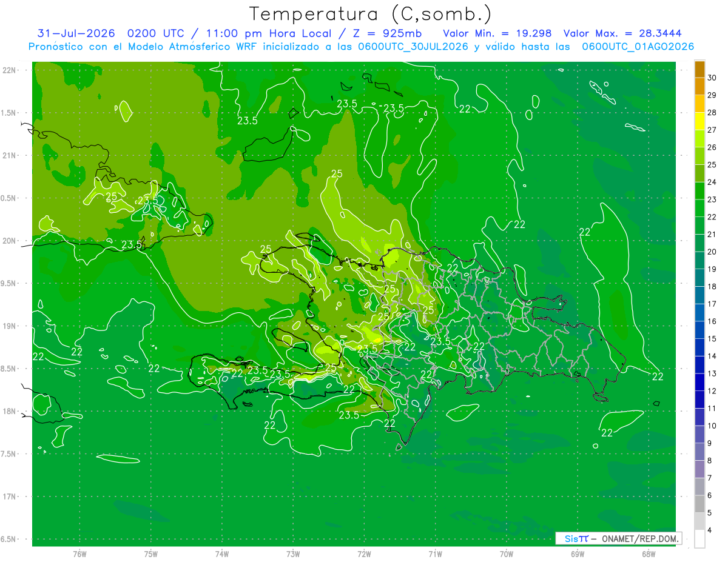Click the 76W longitude axis label
This screenshot has width=728, height=562.
tap(79, 554)
